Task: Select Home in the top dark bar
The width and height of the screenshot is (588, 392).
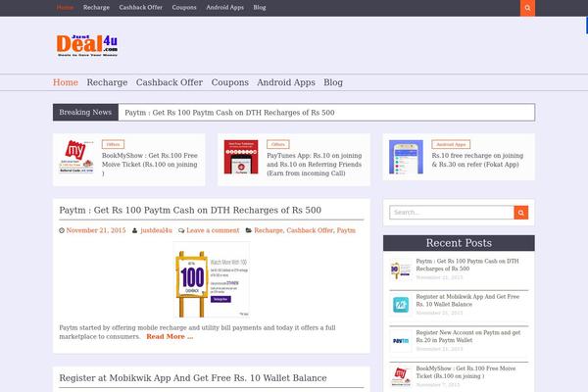Action: (65, 7)
